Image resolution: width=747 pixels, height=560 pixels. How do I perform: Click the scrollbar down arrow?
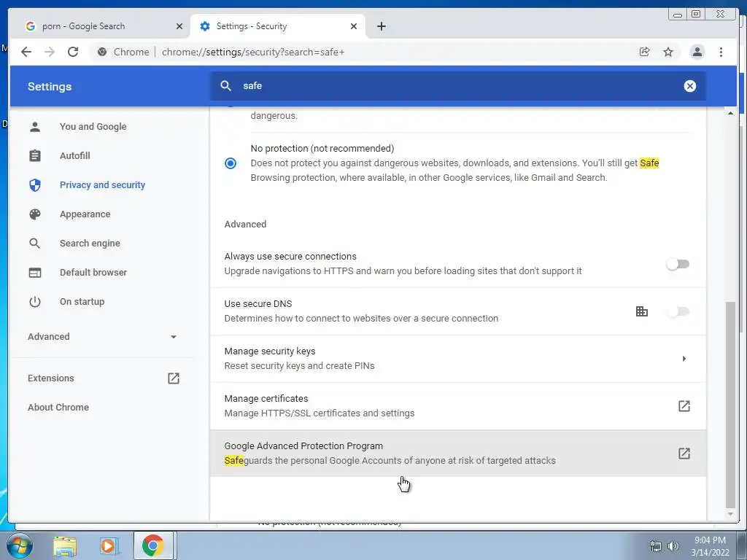pyautogui.click(x=730, y=514)
